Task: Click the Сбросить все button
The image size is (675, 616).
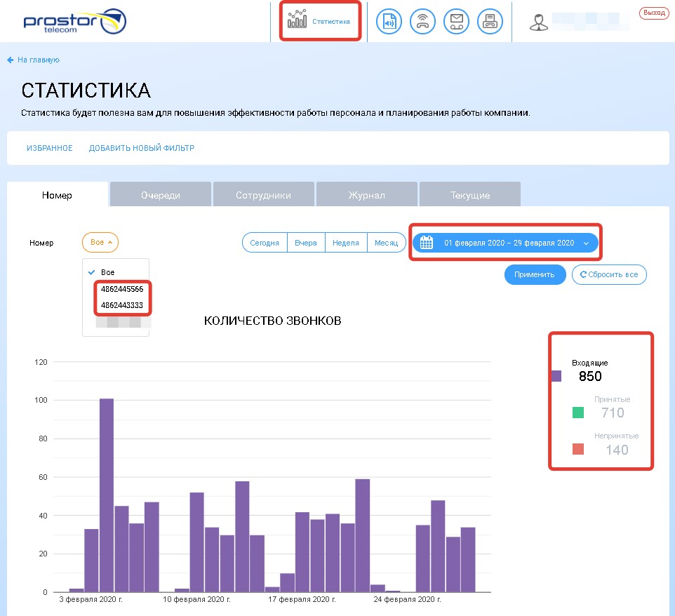Action: 609,274
